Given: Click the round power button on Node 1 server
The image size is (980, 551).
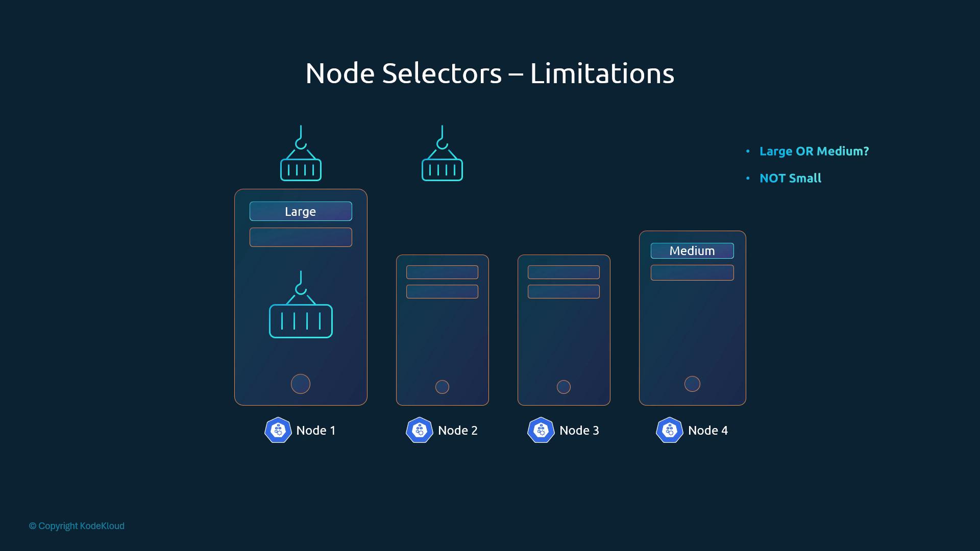Looking at the screenshot, I should tap(301, 384).
